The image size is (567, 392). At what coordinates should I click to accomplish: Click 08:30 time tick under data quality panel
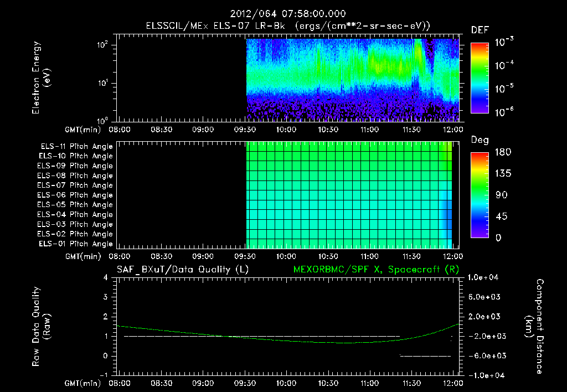tap(161, 383)
